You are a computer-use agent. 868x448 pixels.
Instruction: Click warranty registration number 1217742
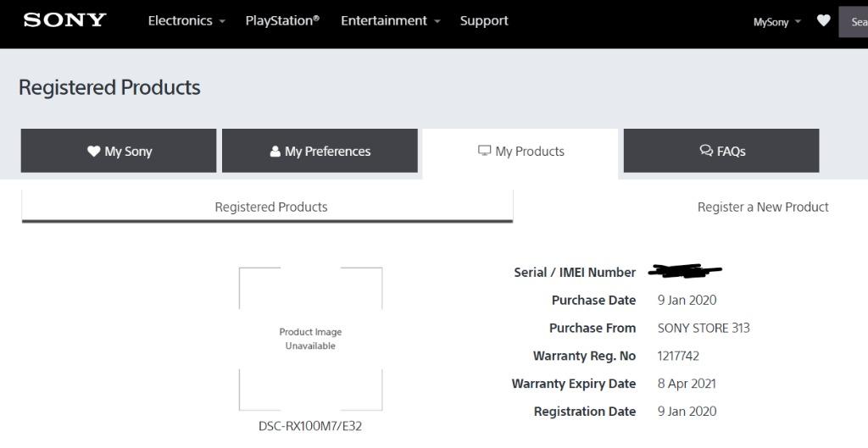[x=678, y=356]
